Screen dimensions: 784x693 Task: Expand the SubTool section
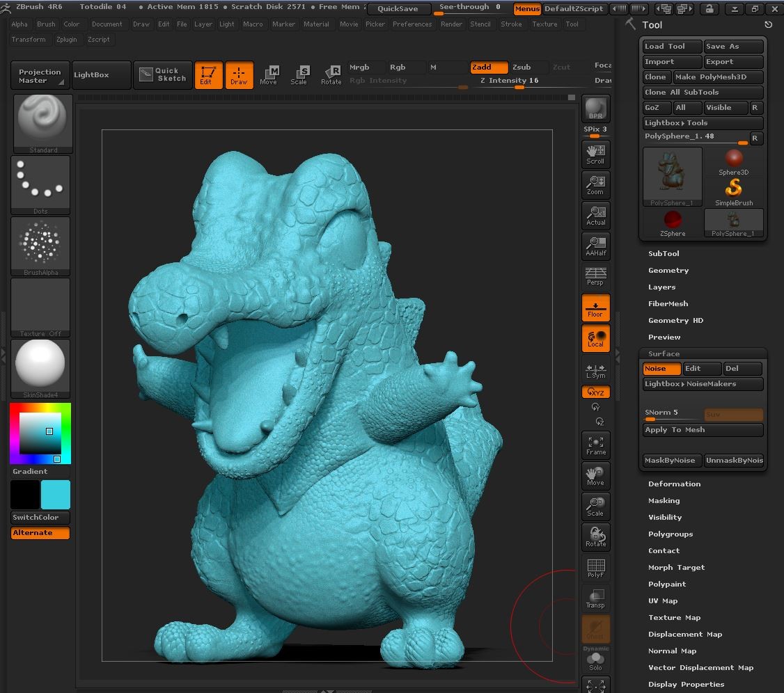tap(664, 254)
